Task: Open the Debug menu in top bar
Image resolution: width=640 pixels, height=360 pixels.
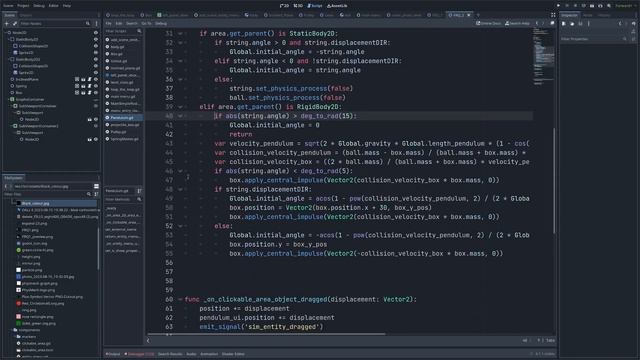Action: (39, 6)
